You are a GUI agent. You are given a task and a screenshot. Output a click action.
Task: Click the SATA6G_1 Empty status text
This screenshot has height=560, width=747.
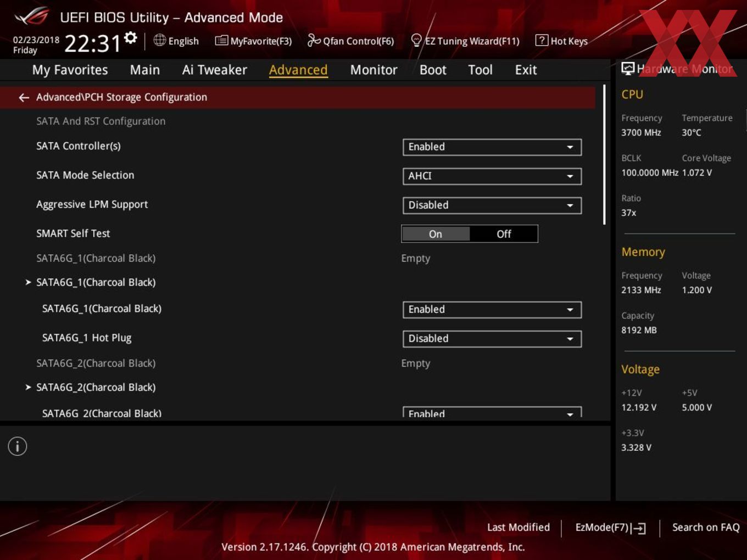(416, 258)
